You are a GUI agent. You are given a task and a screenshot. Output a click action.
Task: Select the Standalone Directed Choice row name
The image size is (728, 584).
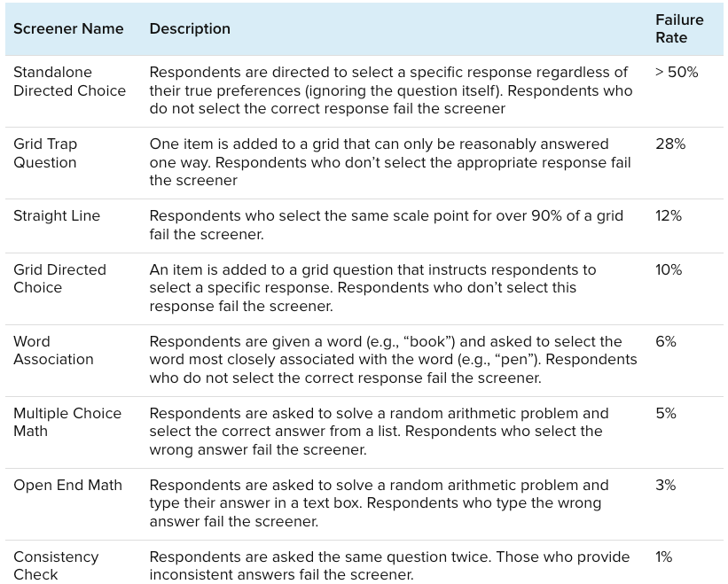coord(69,82)
